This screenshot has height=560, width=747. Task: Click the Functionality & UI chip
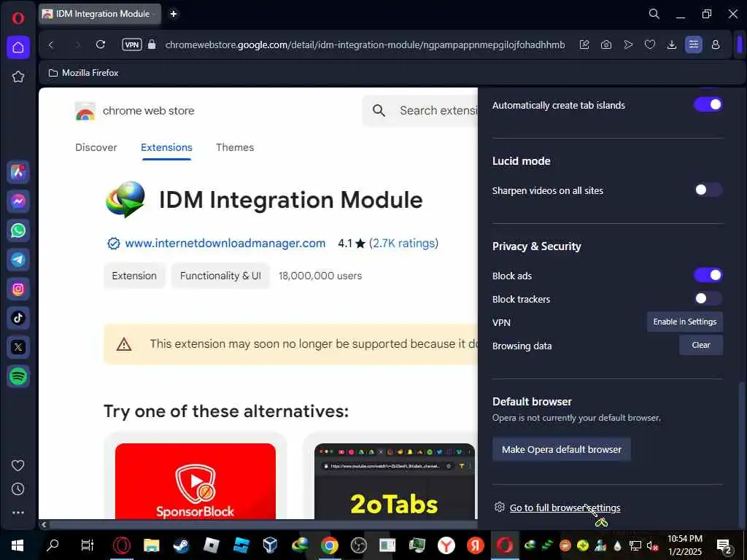[220, 276]
